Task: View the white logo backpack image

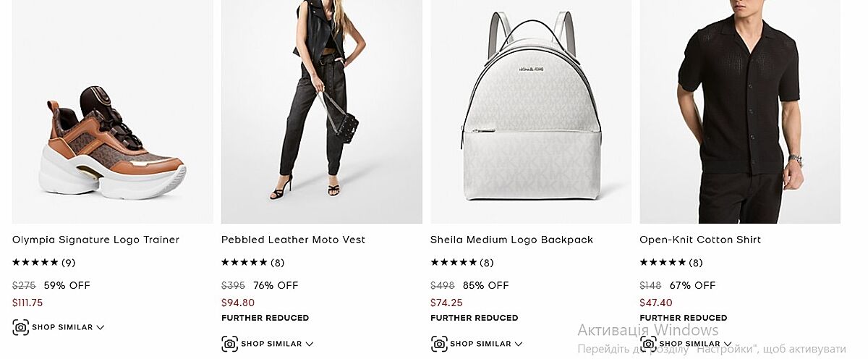Action: click(531, 111)
